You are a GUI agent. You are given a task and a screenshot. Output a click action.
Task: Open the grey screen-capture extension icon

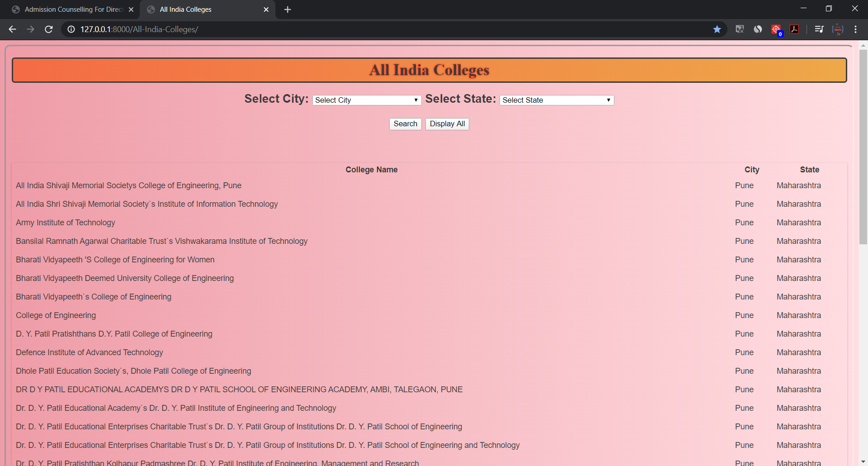click(x=740, y=29)
